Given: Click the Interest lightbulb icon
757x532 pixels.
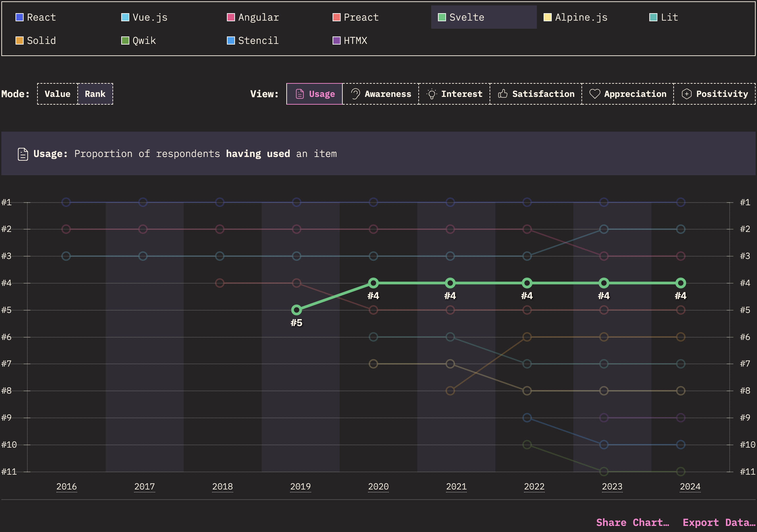Looking at the screenshot, I should coord(432,94).
